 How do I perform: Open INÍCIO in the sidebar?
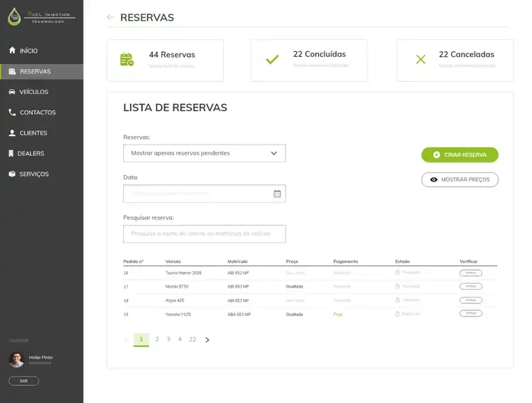click(28, 51)
